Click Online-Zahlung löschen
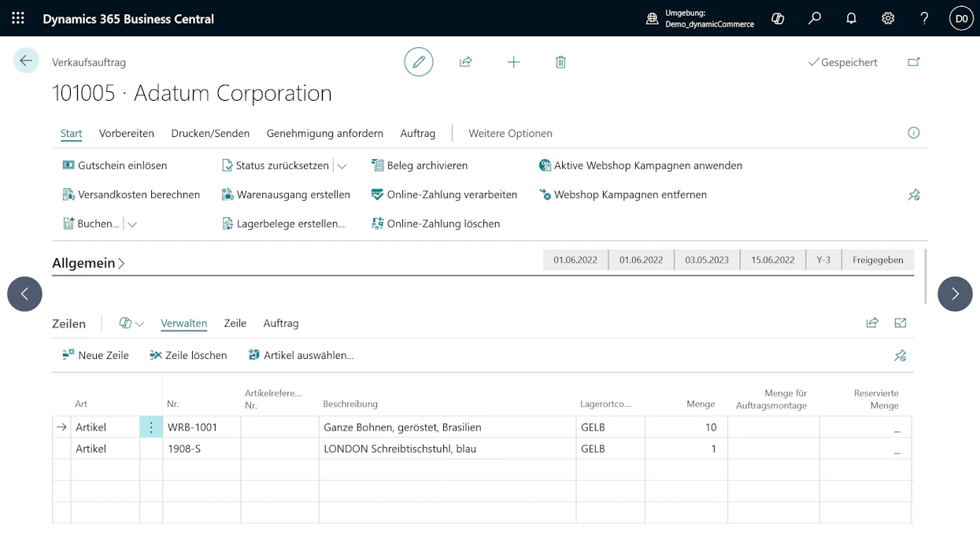The image size is (980, 551). pos(435,224)
